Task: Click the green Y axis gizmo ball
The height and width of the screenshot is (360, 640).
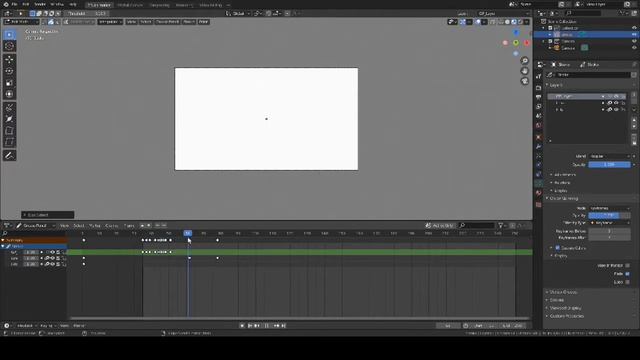Action: [516, 43]
